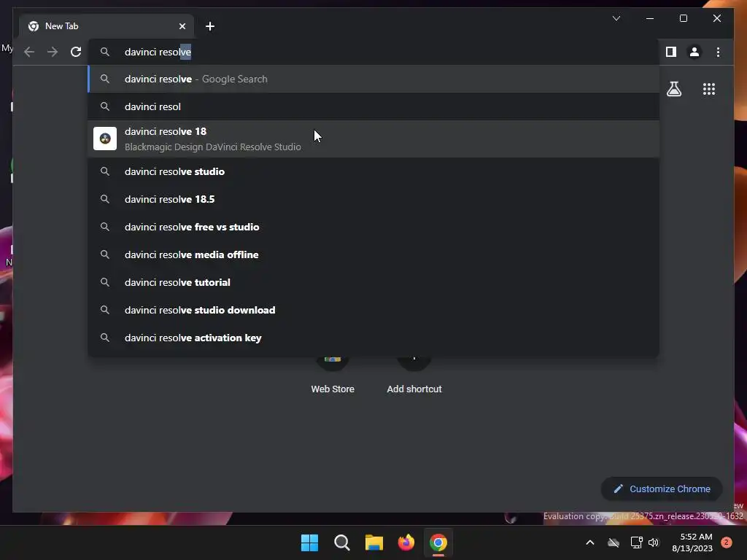This screenshot has width=747, height=560.
Task: Click the Add shortcut button
Action: (414, 376)
